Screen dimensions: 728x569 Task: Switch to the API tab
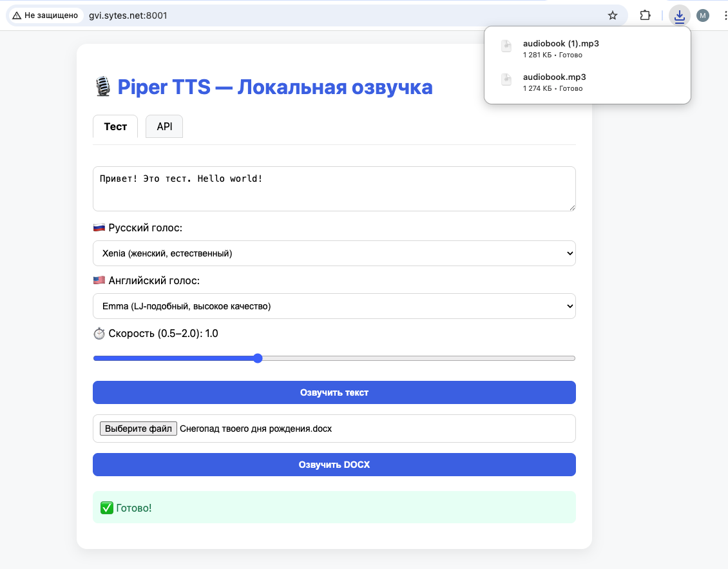pos(164,126)
